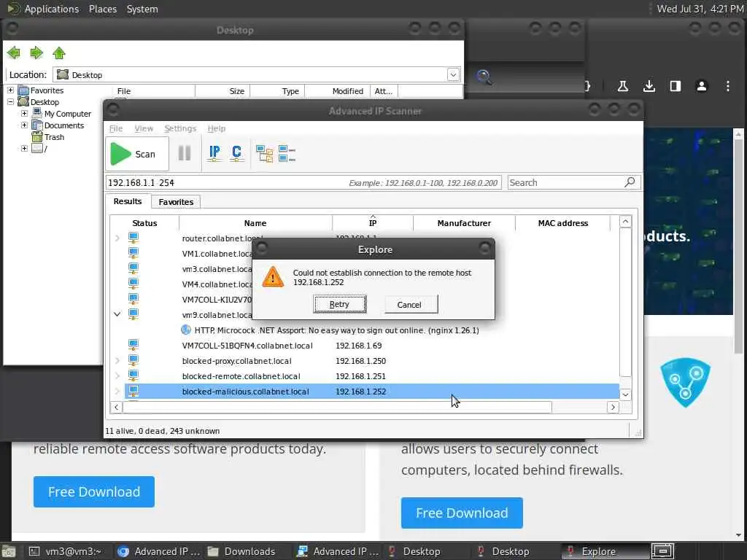Open the System menu
Screen dimensions: 747x560
(142, 9)
